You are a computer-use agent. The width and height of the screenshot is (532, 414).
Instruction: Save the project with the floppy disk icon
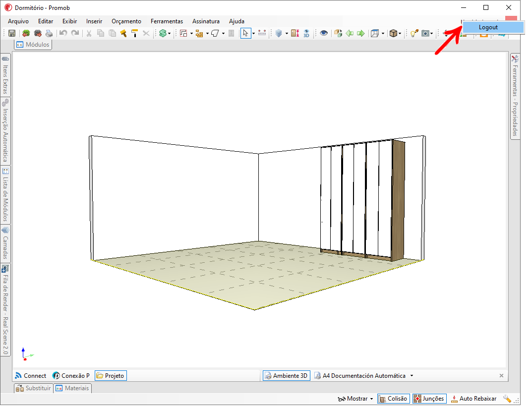pyautogui.click(x=12, y=33)
